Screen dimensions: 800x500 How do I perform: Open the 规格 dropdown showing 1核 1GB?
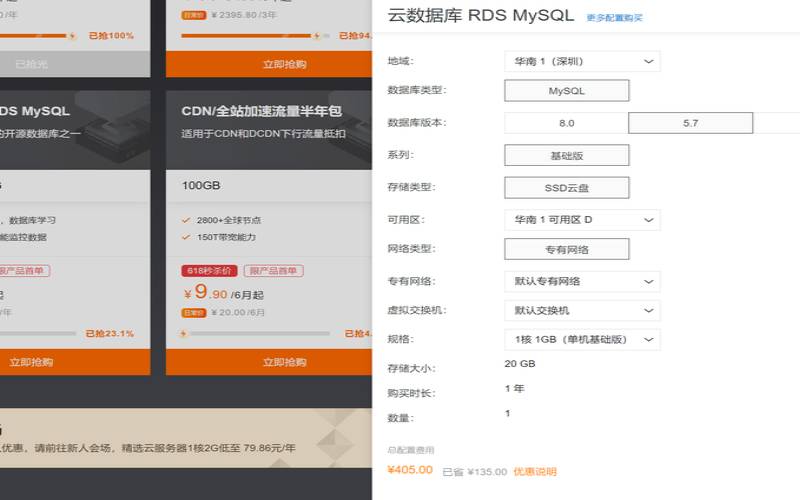point(582,339)
